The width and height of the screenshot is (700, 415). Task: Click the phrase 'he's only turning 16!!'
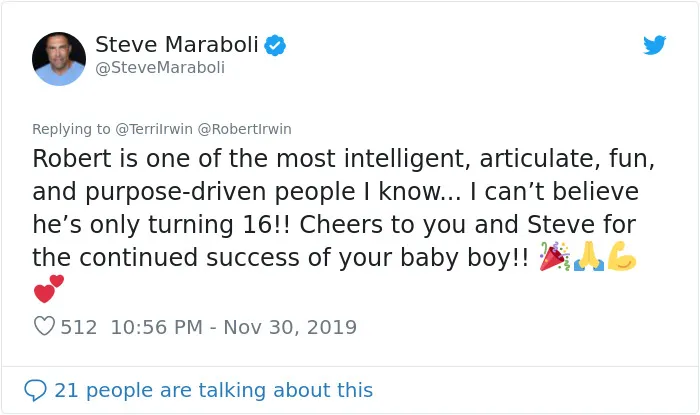[x=161, y=224]
